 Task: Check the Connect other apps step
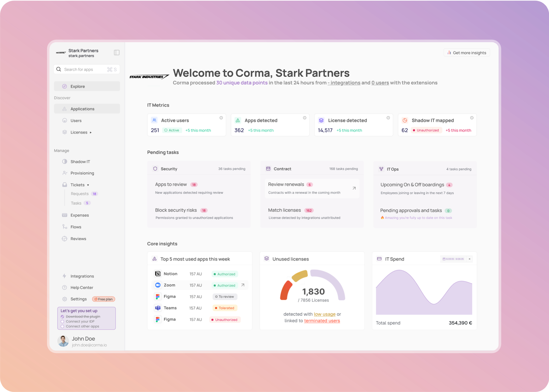[x=62, y=327]
